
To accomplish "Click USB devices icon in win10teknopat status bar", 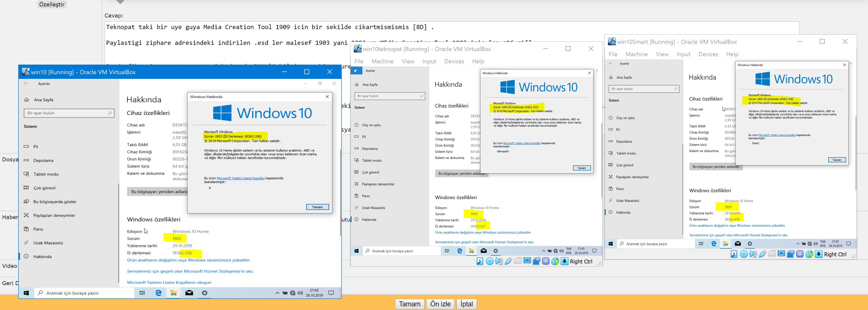I will pyautogui.click(x=509, y=261).
